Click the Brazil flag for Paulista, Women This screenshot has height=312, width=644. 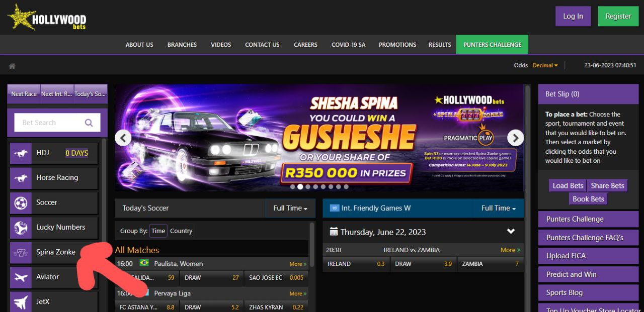(x=144, y=263)
